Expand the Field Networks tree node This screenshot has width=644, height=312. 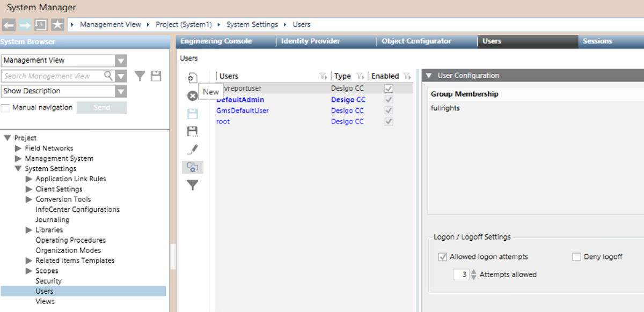pos(18,148)
